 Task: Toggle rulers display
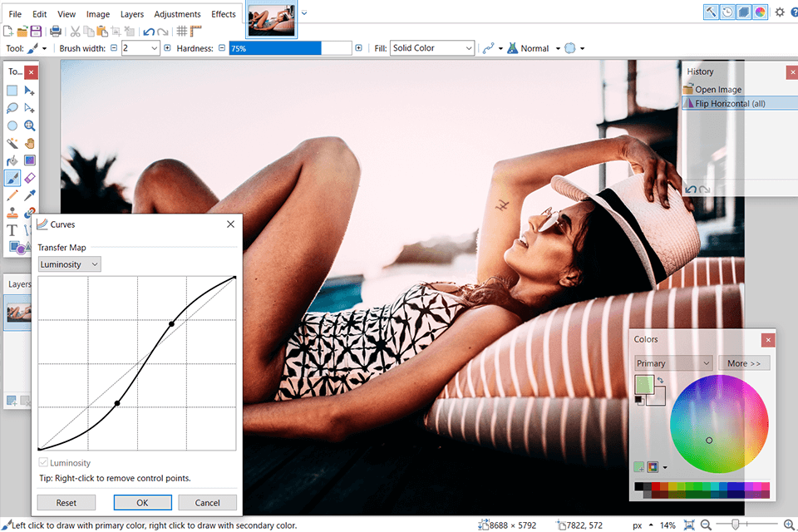(x=196, y=32)
